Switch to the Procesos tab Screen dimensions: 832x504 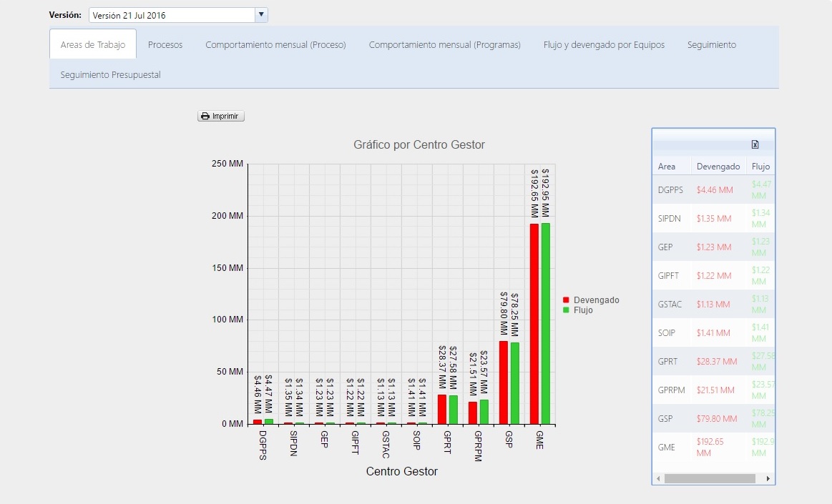click(x=165, y=44)
